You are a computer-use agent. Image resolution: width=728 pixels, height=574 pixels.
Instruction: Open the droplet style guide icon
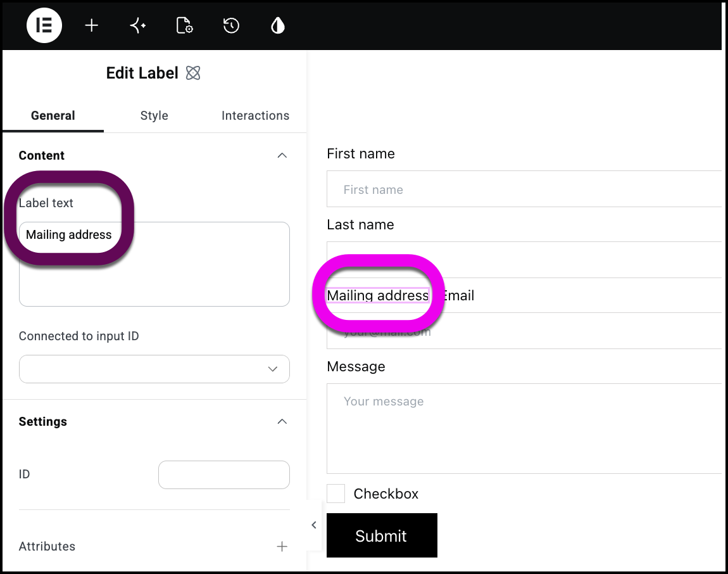[x=278, y=25]
